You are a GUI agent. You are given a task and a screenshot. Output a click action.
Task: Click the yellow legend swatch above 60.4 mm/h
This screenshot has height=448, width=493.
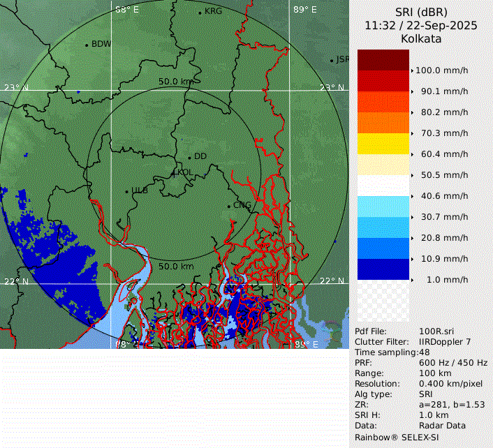[x=383, y=144]
